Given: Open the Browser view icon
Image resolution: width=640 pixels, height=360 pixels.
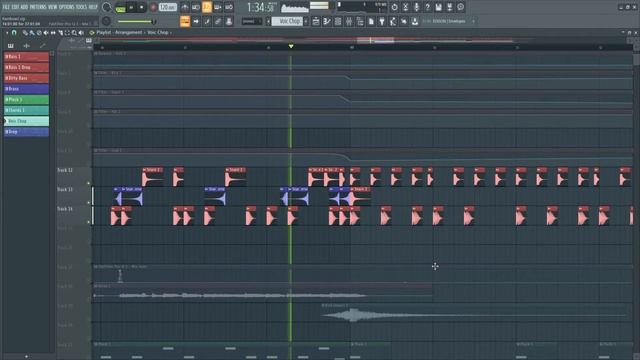Looking at the screenshot, I should coord(360,21).
